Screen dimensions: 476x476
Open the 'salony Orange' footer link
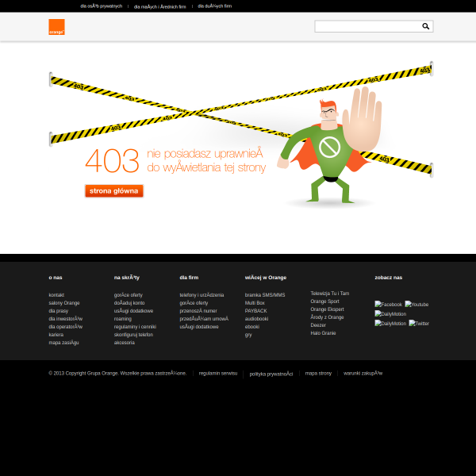pyautogui.click(x=64, y=303)
